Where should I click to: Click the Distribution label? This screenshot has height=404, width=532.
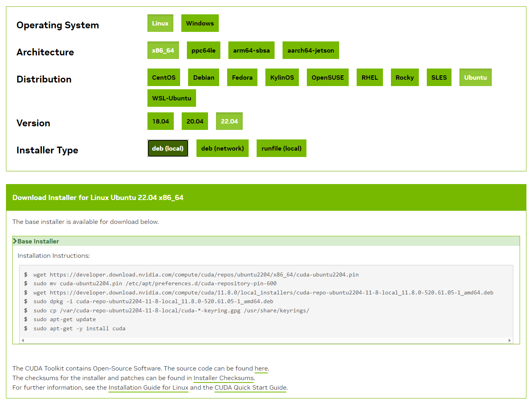44,79
